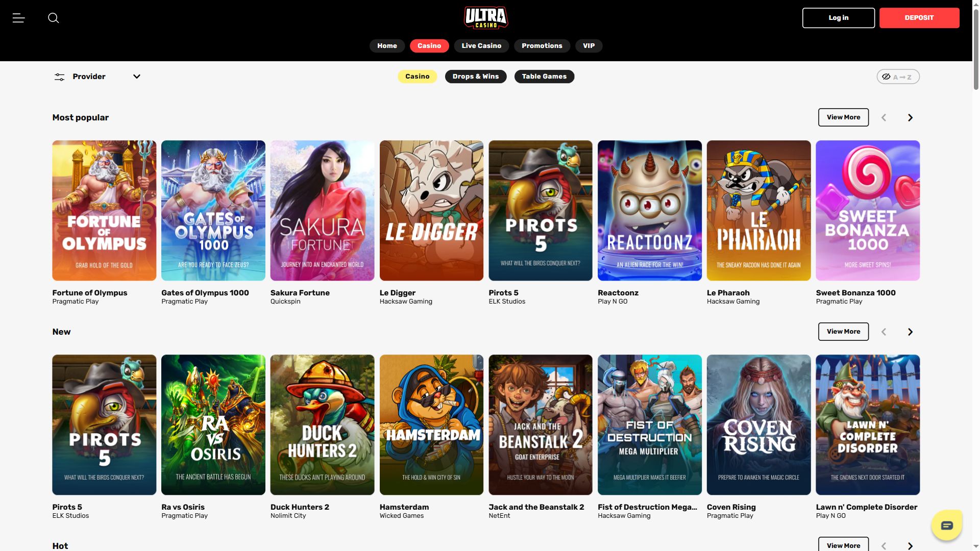Open Jack and the Beanstalk 2 thumbnail

(x=541, y=424)
